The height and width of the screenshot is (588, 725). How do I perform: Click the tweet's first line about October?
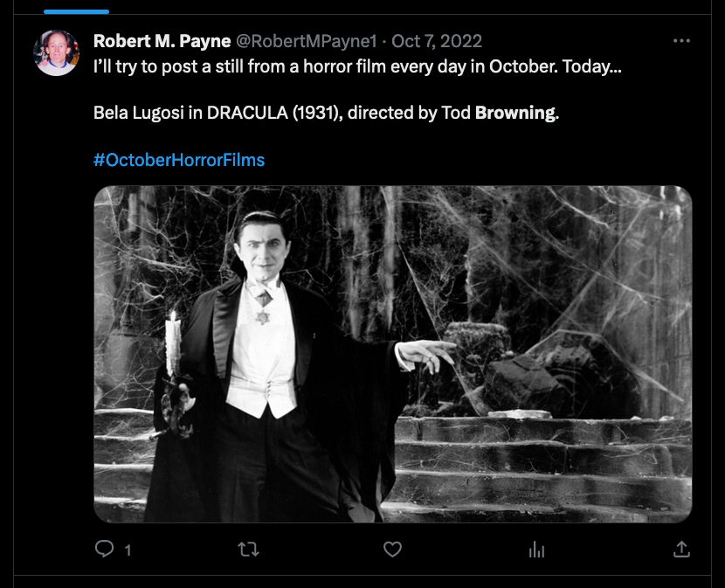click(x=357, y=67)
